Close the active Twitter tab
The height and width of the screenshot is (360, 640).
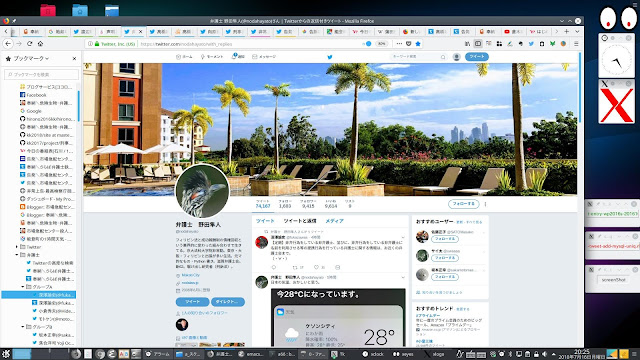[141, 31]
